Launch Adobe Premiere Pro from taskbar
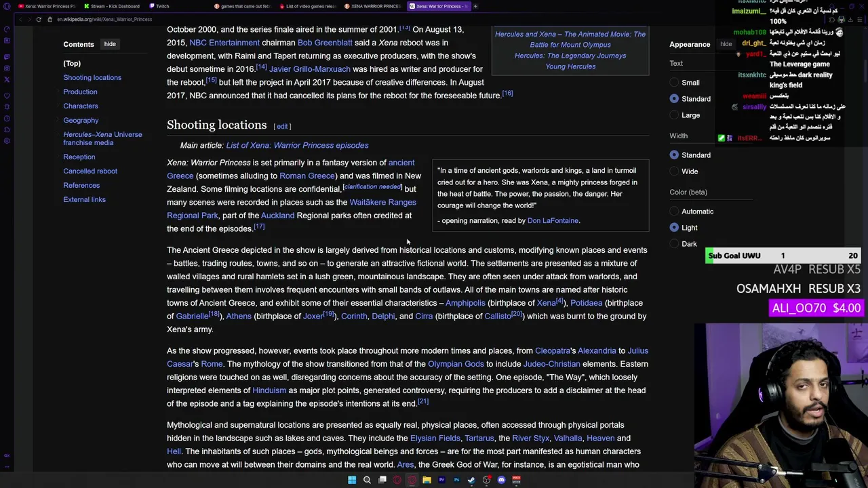868x488 pixels. pos(441,480)
